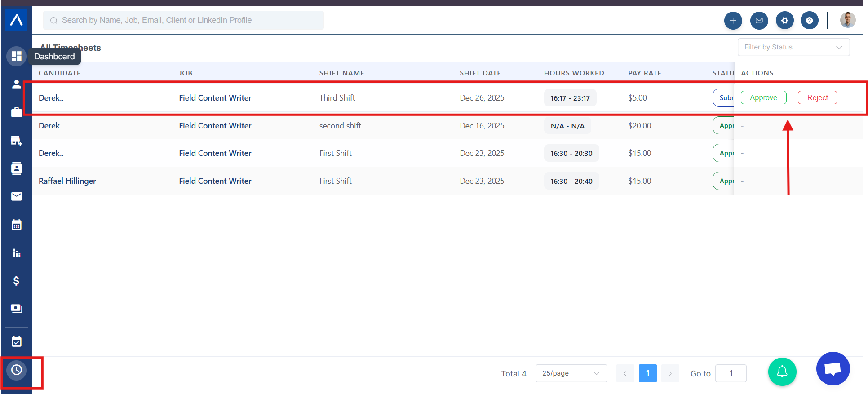Open the 25/page size dropdown

pyautogui.click(x=571, y=373)
